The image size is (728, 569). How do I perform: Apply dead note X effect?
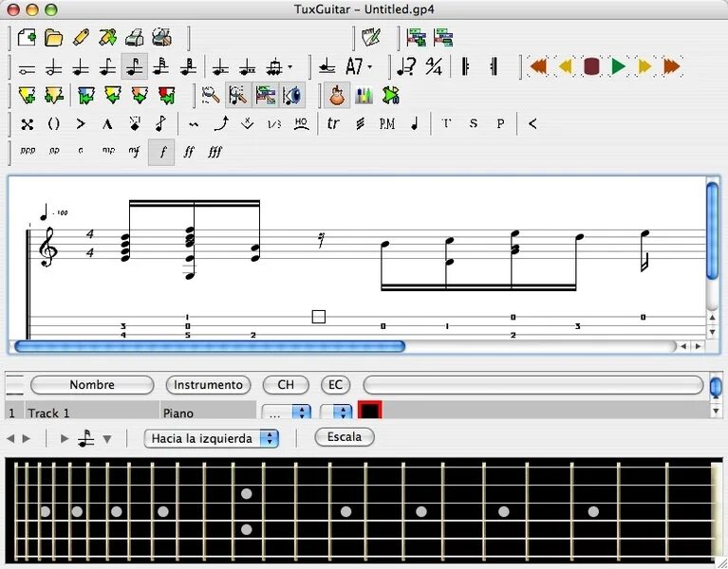[27, 124]
